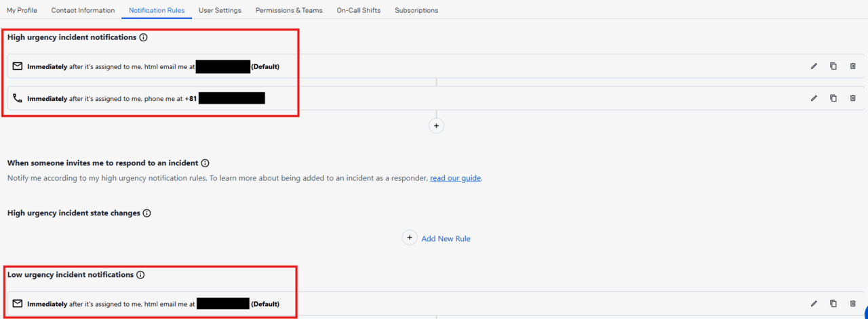Open the Contact Information tab
This screenshot has height=319, width=868.
[x=83, y=10]
